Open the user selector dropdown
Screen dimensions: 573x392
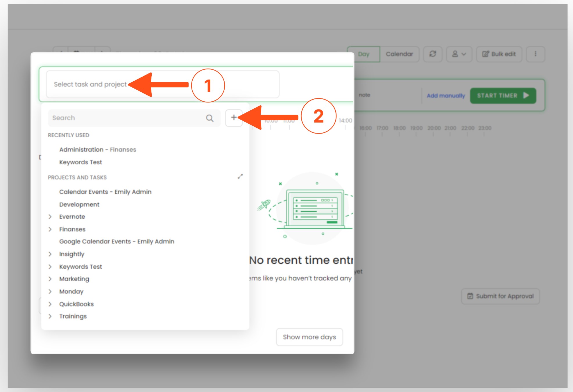pyautogui.click(x=459, y=54)
